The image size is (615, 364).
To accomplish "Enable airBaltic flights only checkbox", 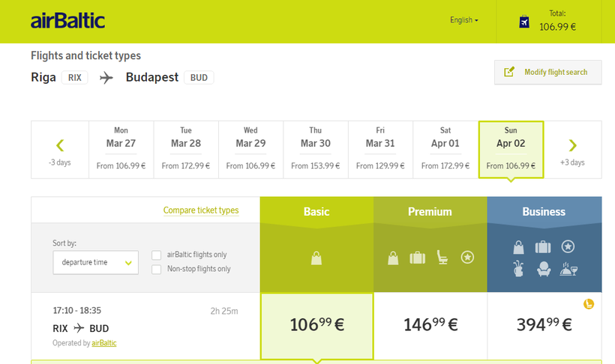I will 156,255.
